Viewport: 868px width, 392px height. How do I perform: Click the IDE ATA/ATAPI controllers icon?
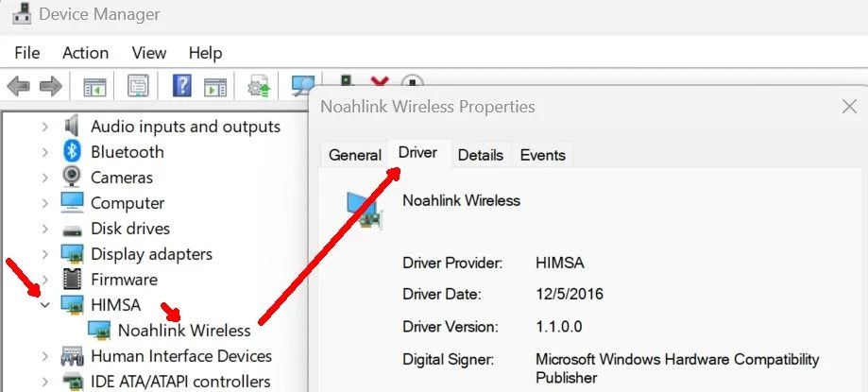[72, 382]
